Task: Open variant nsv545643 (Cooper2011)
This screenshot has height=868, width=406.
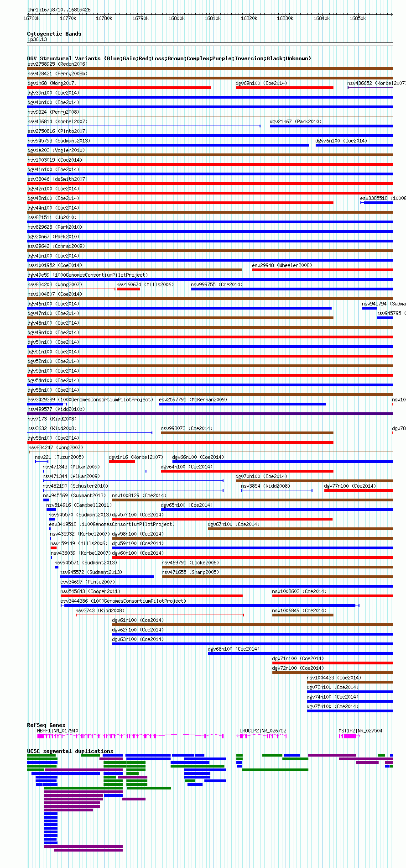Action: pos(90,591)
